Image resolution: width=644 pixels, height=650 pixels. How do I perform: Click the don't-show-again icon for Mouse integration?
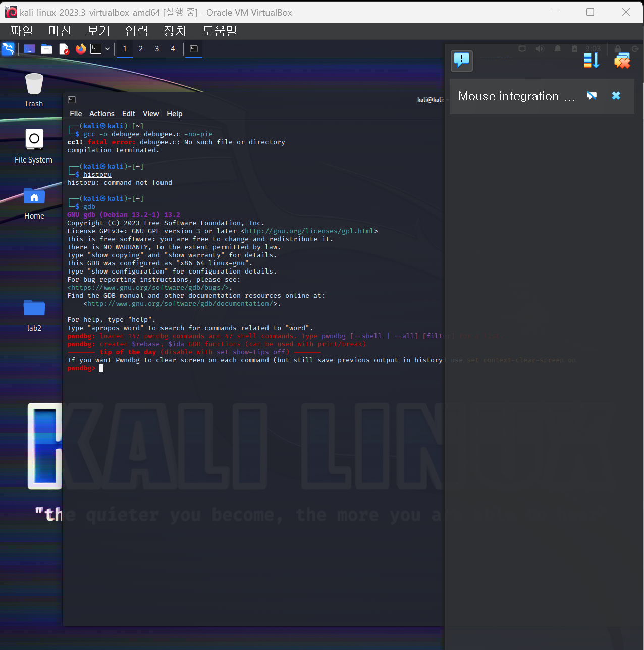click(592, 96)
